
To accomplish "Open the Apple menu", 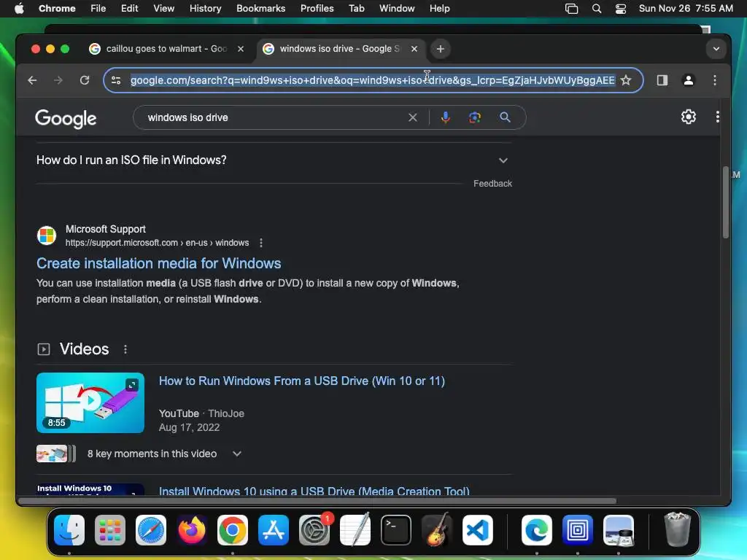I will pyautogui.click(x=19, y=9).
